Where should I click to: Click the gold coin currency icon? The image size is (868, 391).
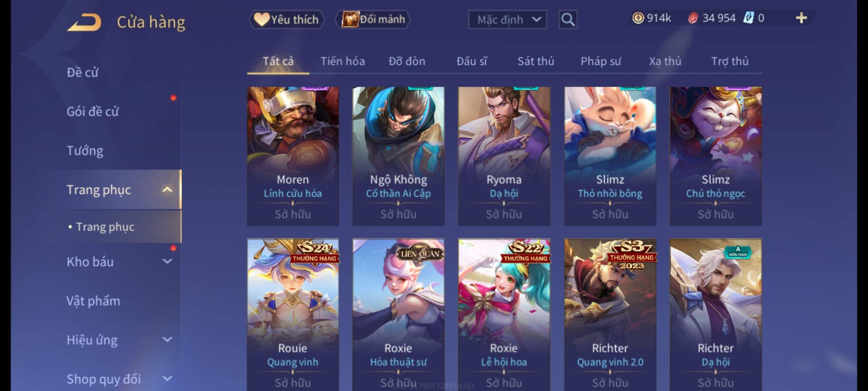(638, 18)
